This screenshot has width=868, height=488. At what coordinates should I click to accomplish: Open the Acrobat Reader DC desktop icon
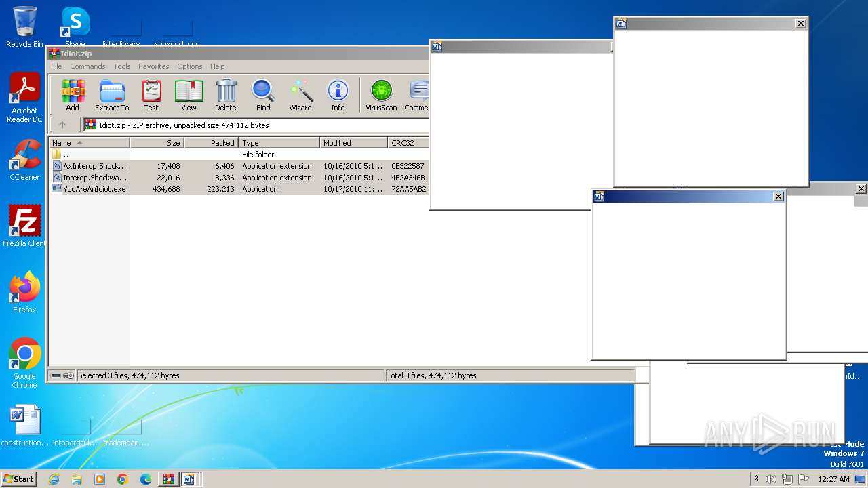click(24, 98)
